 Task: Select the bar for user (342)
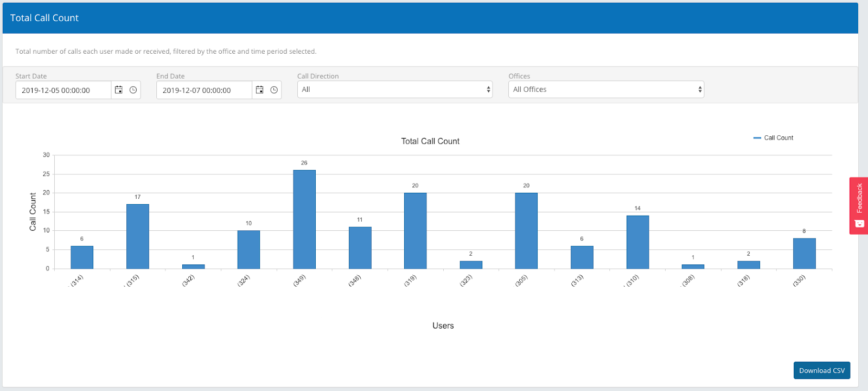pos(193,267)
